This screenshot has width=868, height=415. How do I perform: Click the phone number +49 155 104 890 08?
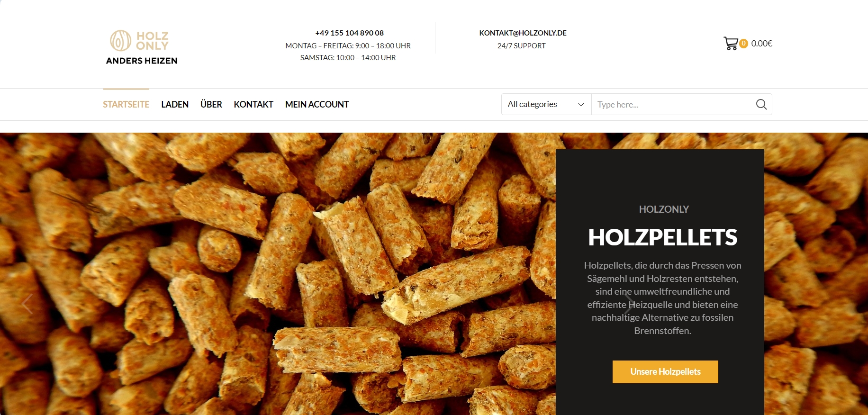click(x=350, y=33)
